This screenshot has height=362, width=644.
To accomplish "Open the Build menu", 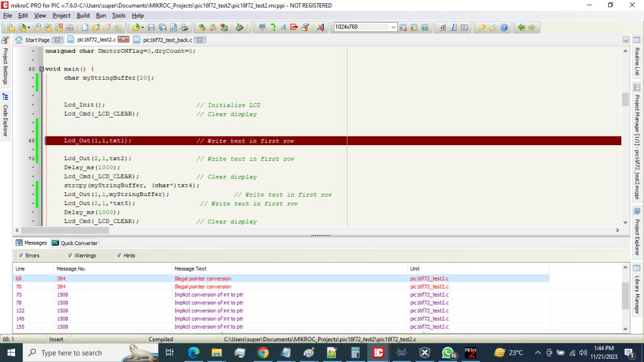I will 82,16.
